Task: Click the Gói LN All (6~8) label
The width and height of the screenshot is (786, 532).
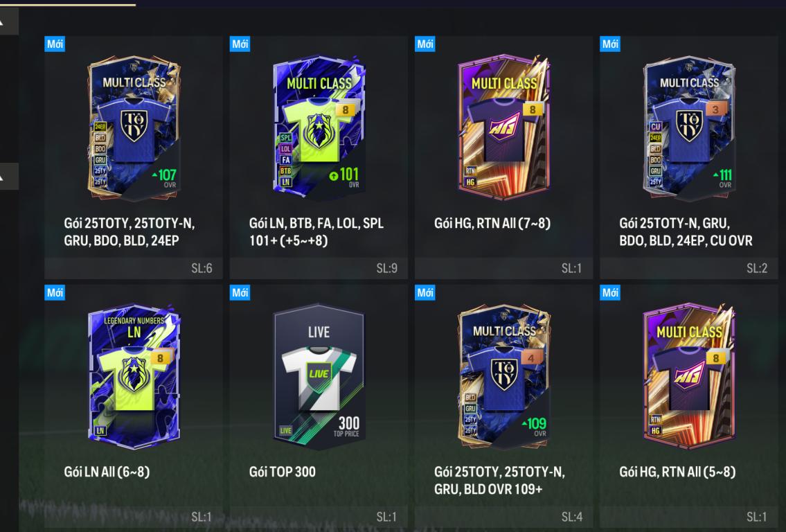Action: (107, 472)
